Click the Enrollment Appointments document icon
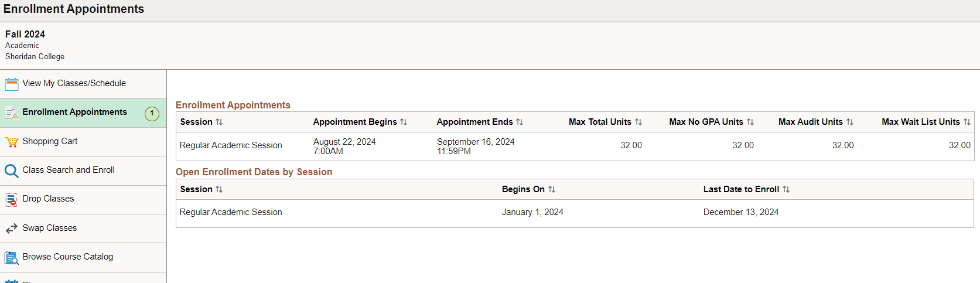This screenshot has height=283, width=980. pyautogui.click(x=12, y=113)
